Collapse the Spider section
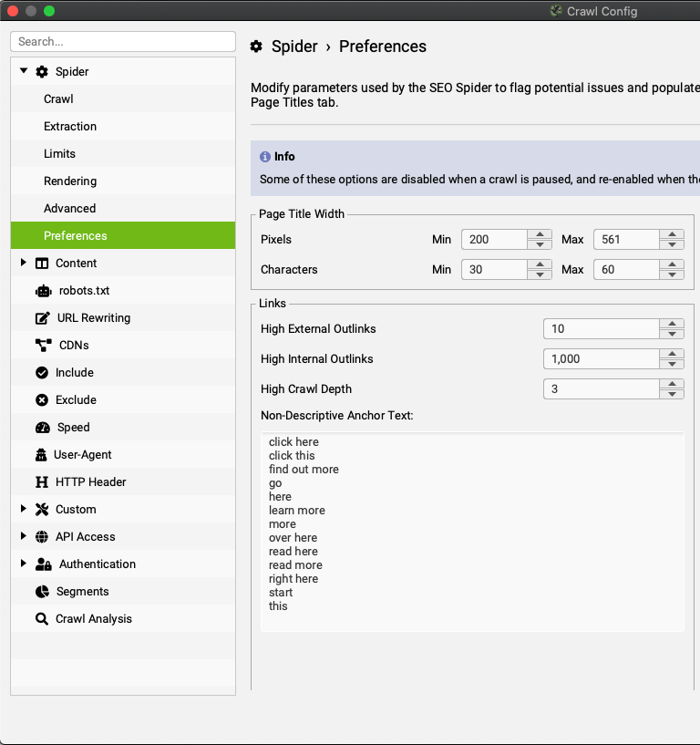Screen dimensions: 700x745 tap(22, 71)
